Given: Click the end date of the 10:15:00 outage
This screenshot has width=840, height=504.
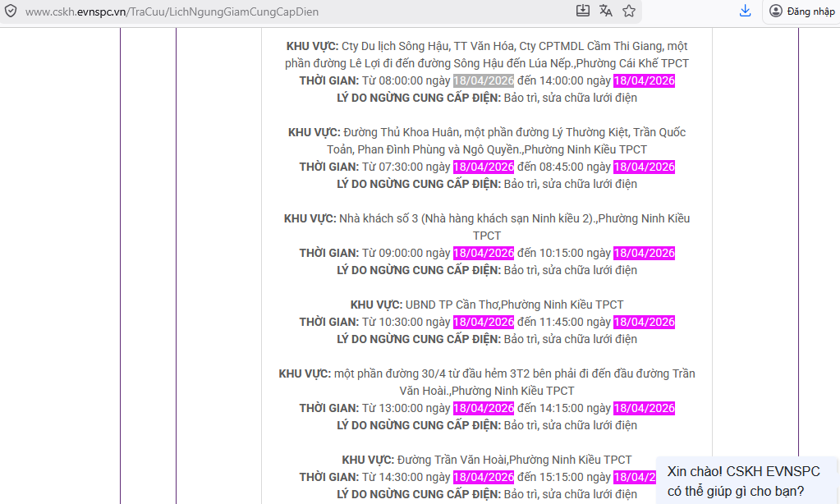Looking at the screenshot, I should pyautogui.click(x=644, y=253).
